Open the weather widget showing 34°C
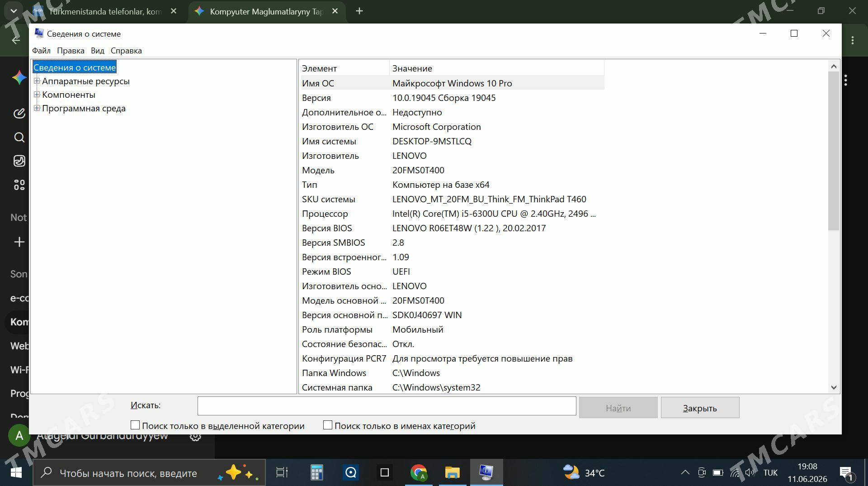The width and height of the screenshot is (868, 486). tap(584, 473)
